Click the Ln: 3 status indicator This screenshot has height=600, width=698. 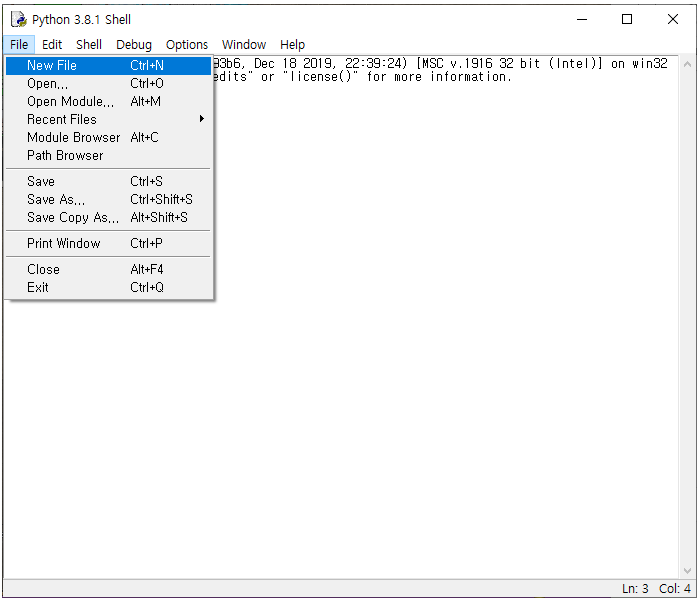pyautogui.click(x=635, y=589)
